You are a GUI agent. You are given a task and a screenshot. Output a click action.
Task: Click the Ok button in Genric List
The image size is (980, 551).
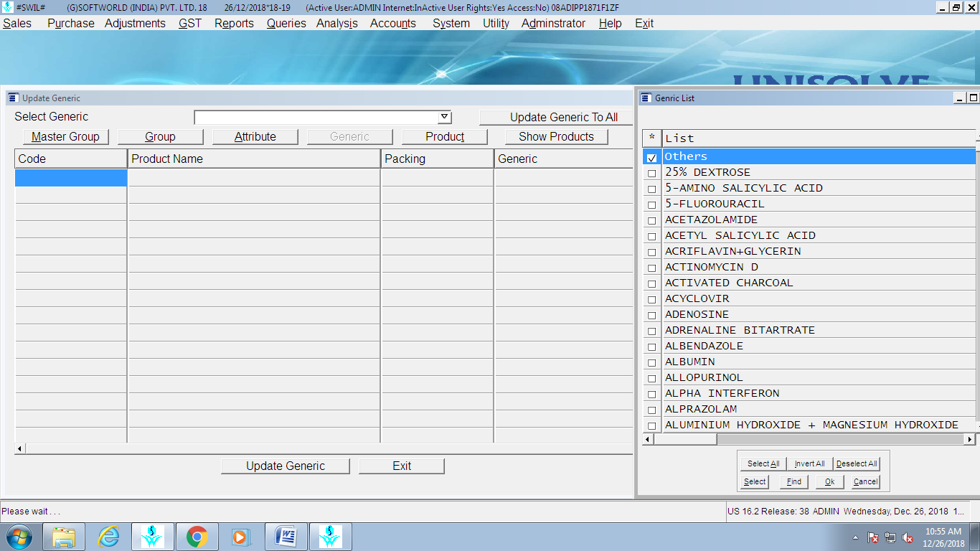point(829,481)
